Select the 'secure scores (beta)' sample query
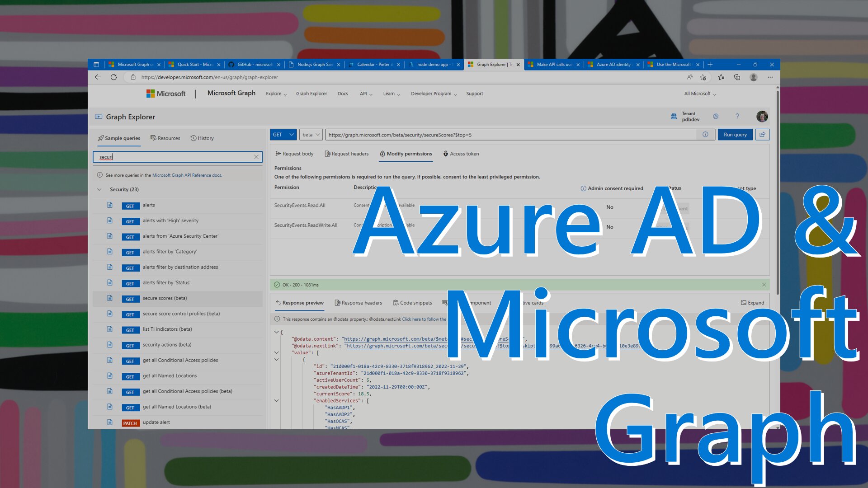 [x=165, y=298]
